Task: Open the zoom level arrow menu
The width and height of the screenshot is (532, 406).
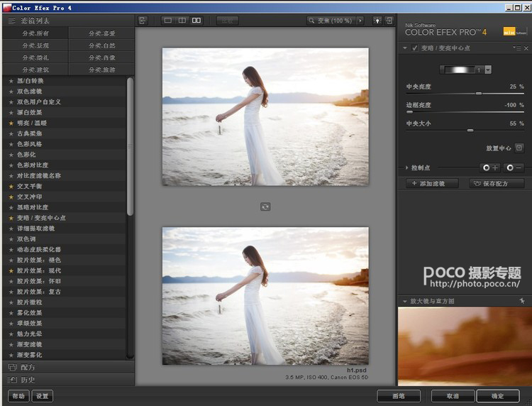Action: [360, 21]
